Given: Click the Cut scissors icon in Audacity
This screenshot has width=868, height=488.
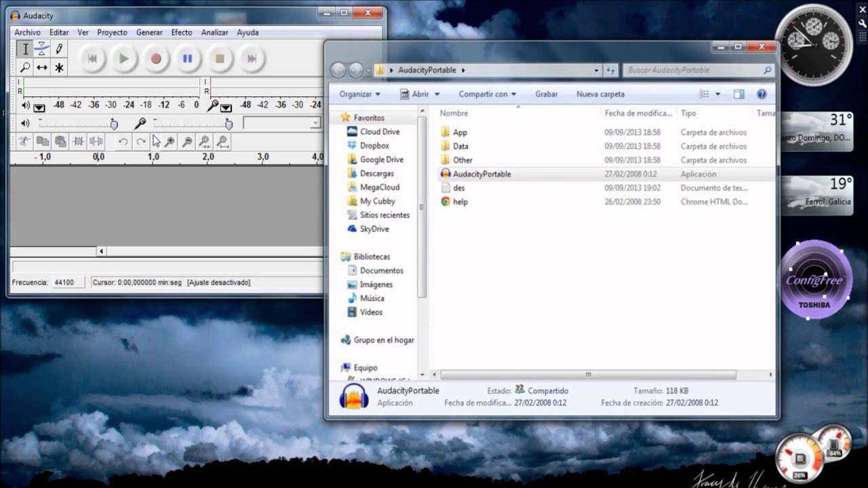Looking at the screenshot, I should tap(24, 142).
